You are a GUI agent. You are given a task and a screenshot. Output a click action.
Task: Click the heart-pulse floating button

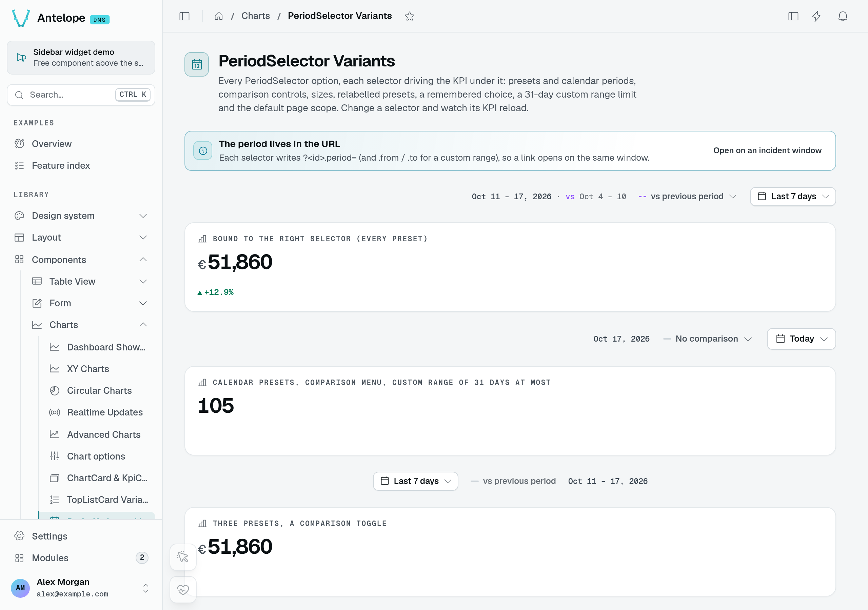[183, 589]
